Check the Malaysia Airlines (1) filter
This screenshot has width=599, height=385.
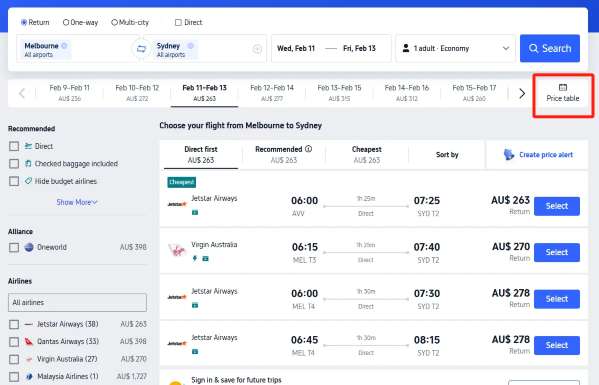[14, 377]
